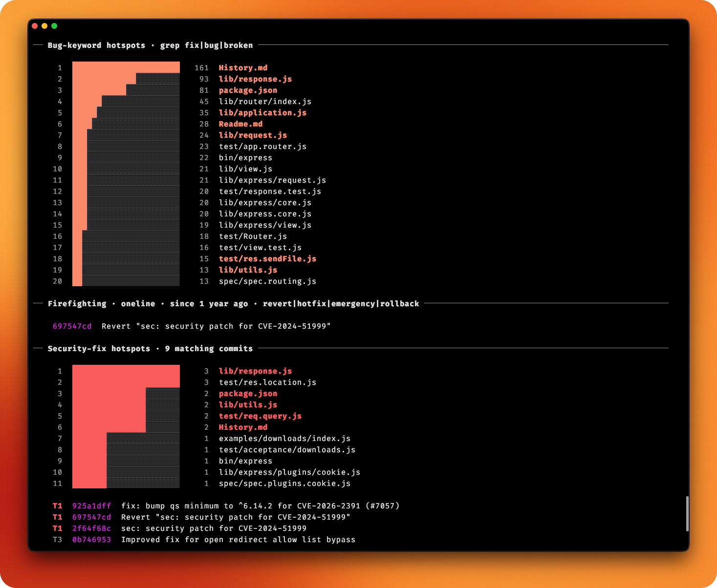
Task: Click lib/express/request.js file name
Action: 272,180
